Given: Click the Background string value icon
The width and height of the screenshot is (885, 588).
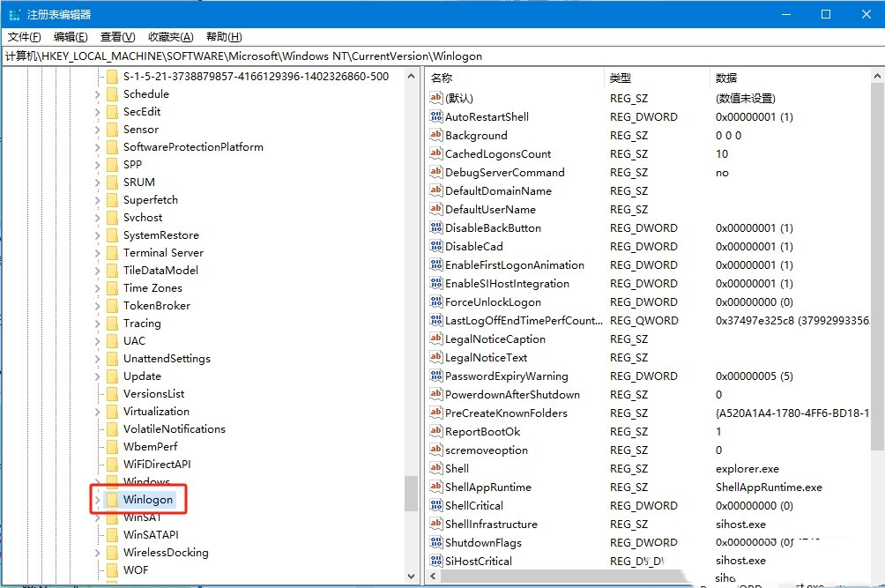Looking at the screenshot, I should click(435, 135).
